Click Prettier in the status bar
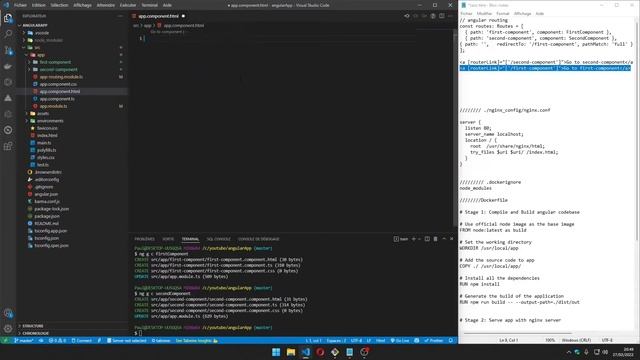 pos(434,340)
